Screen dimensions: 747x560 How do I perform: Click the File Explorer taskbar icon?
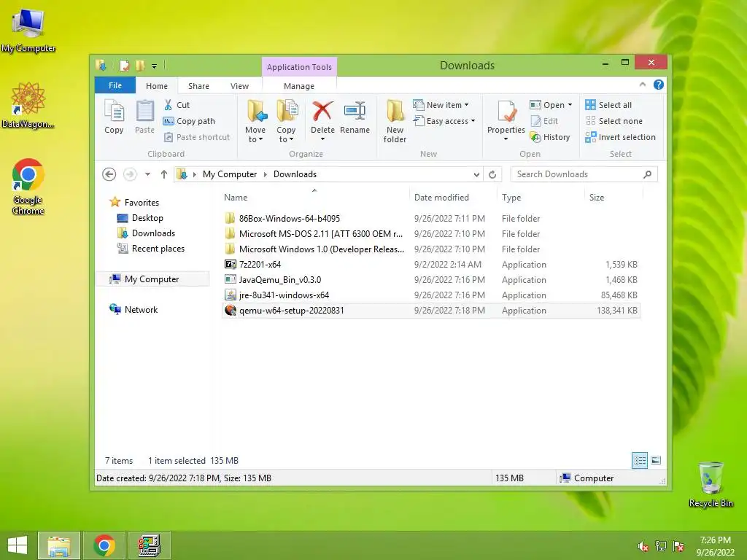pos(59,545)
